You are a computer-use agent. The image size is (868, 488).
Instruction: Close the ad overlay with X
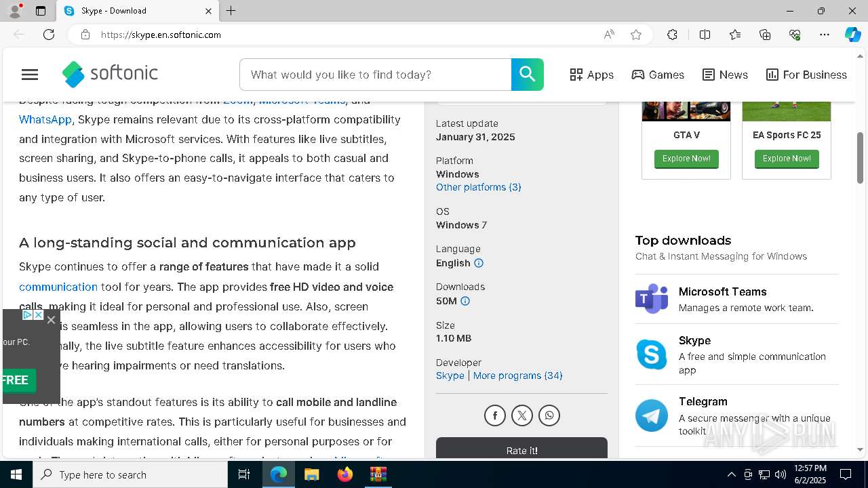(51, 320)
